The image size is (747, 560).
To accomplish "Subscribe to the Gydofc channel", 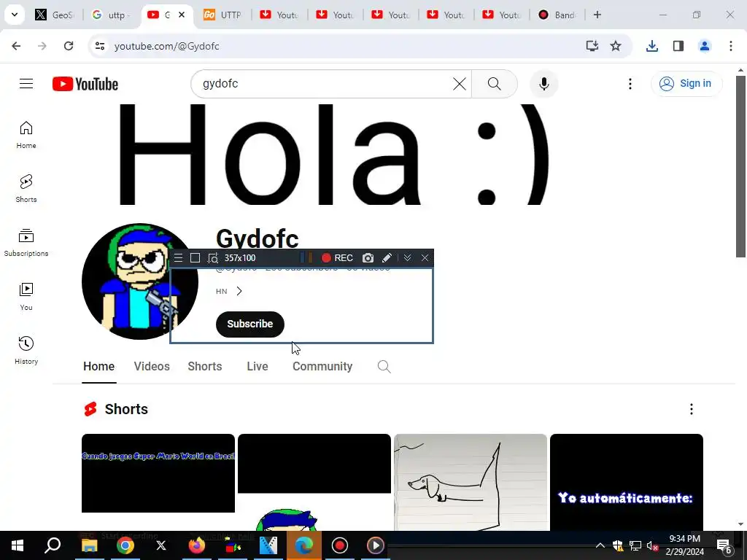I will (250, 324).
